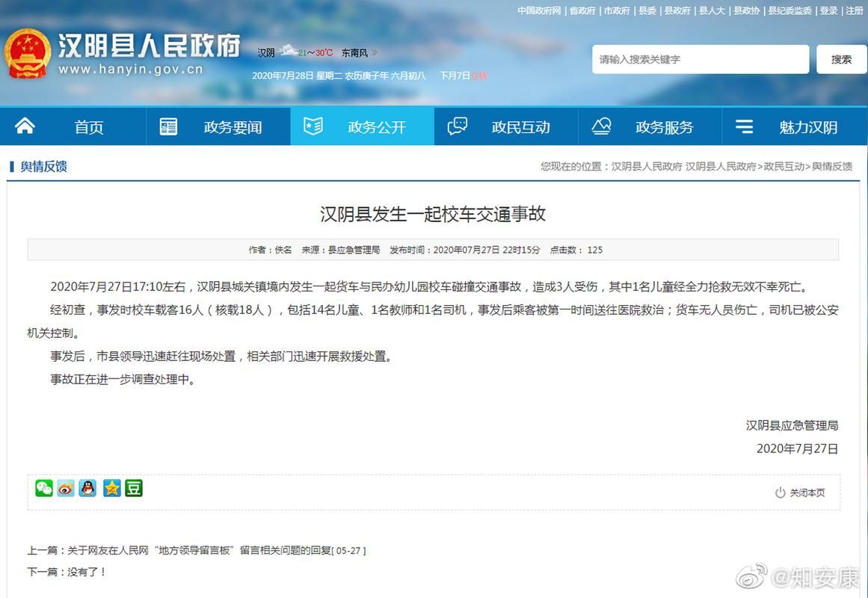Focus the search keyword input field
This screenshot has width=868, height=598.
701,59
